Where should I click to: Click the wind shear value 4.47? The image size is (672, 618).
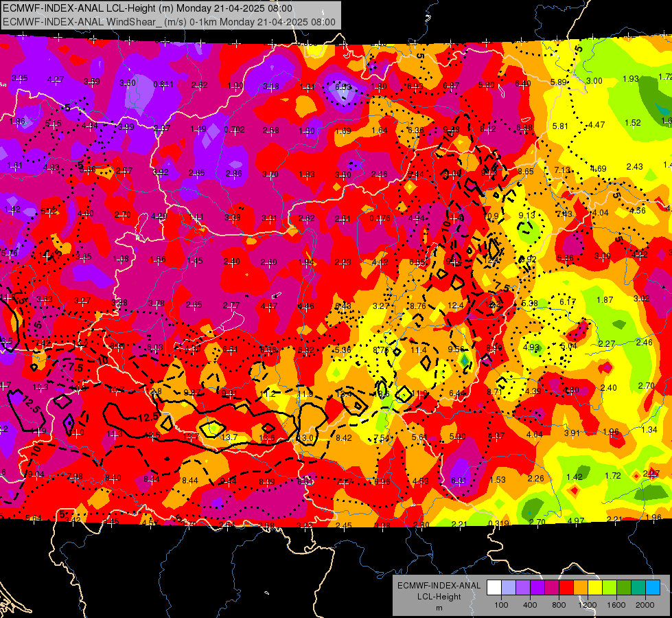tap(596, 125)
